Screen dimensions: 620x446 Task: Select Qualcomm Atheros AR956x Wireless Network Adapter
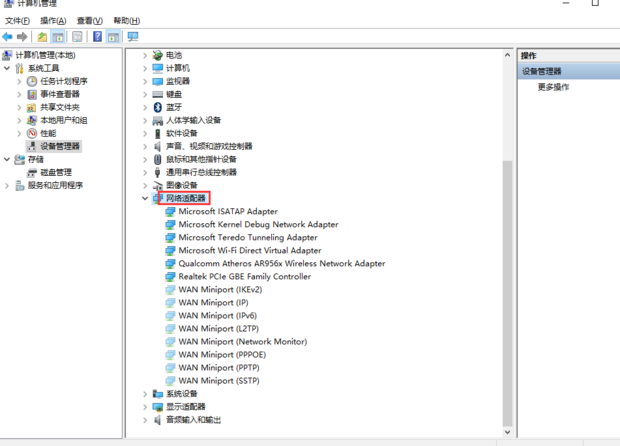(x=281, y=264)
